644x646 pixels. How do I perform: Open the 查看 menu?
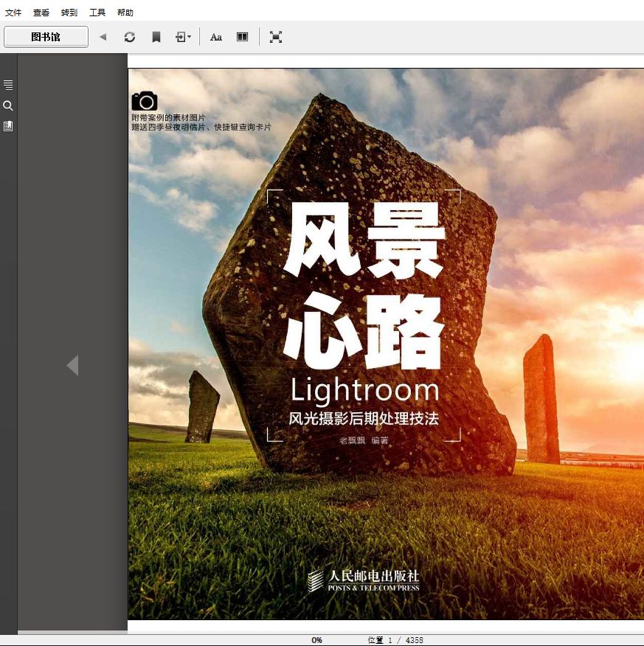pos(41,13)
